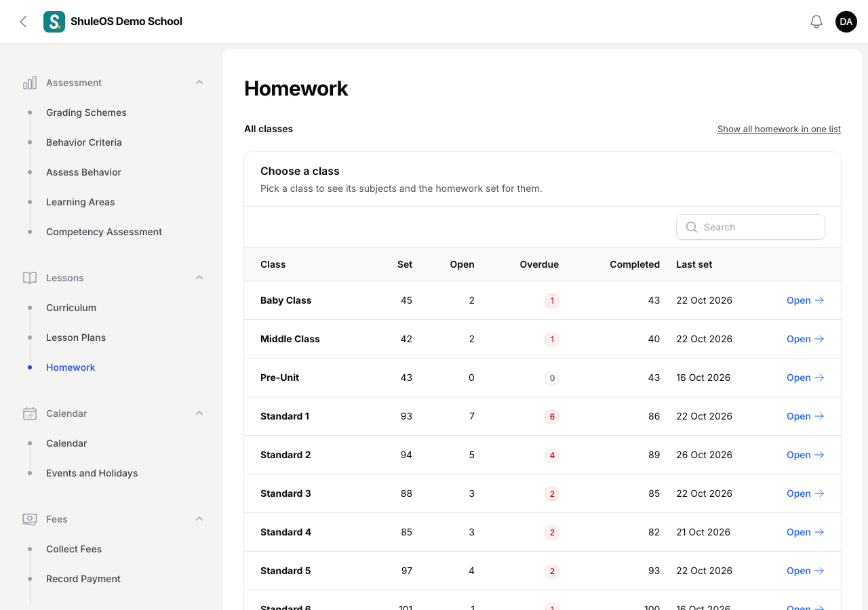Go to Grading Schemes
Screen dimensions: 868x610
[x=86, y=113]
